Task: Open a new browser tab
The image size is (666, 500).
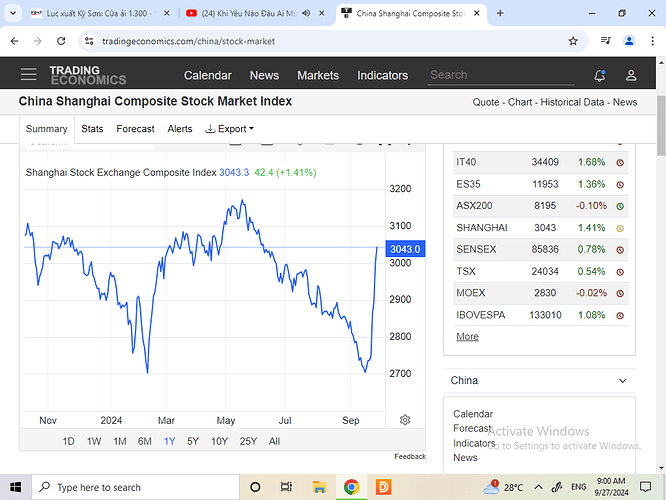Action: [x=500, y=13]
